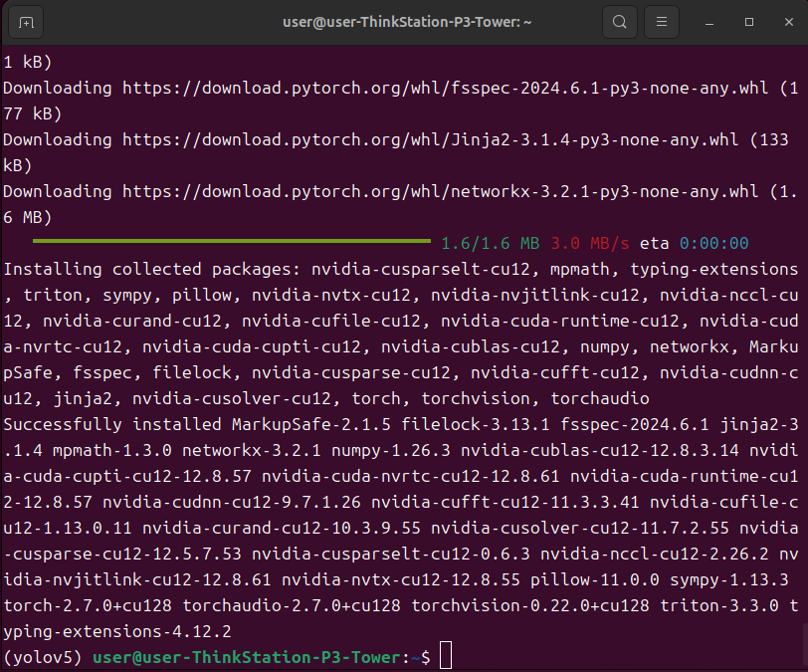Click the 'MarkupSafe-2.1.5' text
808x672 pixels.
coord(311,424)
